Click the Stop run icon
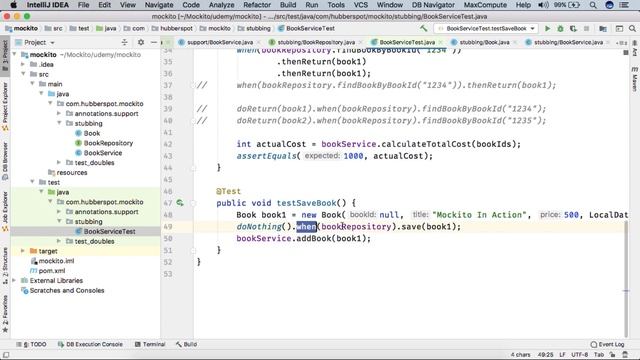This screenshot has height=360, width=640. tap(587, 29)
